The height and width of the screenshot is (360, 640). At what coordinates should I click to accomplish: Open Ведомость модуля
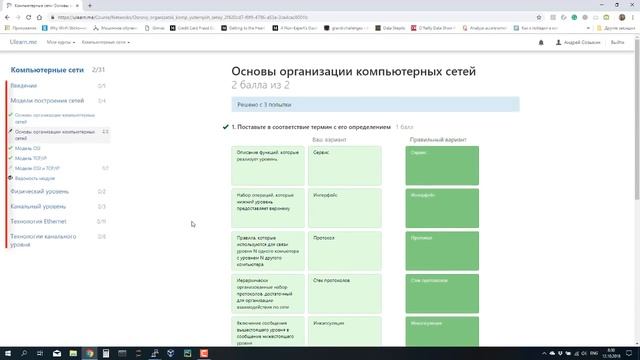click(x=35, y=178)
